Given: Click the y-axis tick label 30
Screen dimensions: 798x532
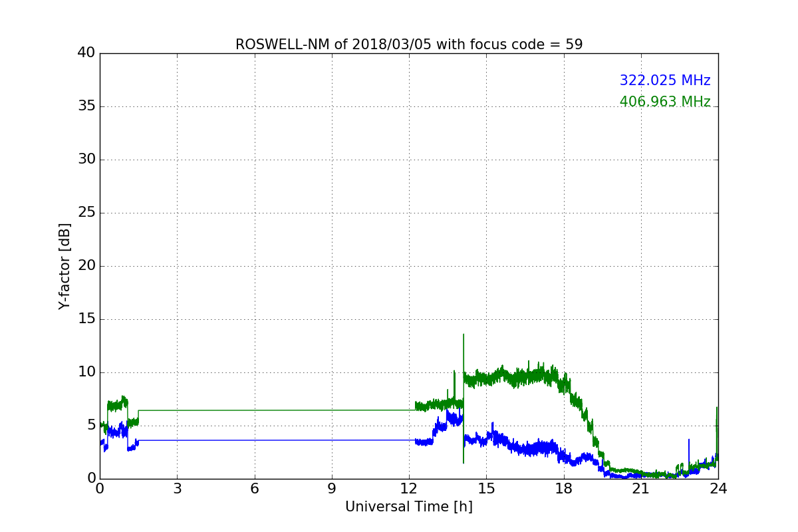Looking at the screenshot, I should point(86,159).
